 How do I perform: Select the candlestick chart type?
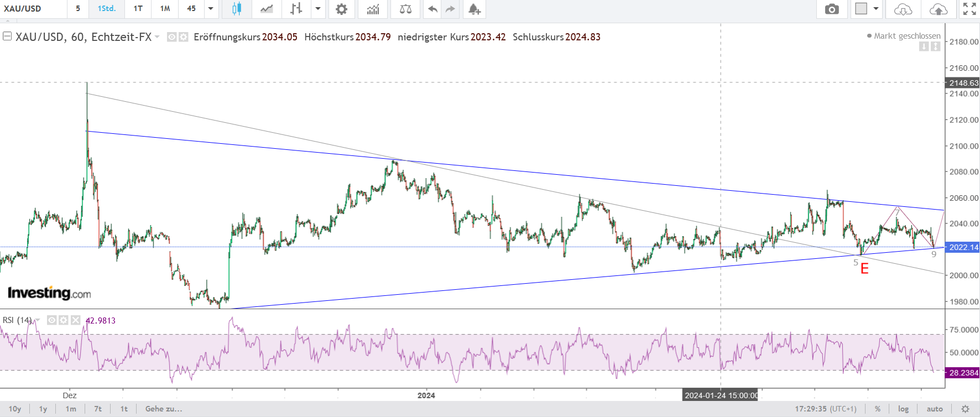[x=237, y=9]
